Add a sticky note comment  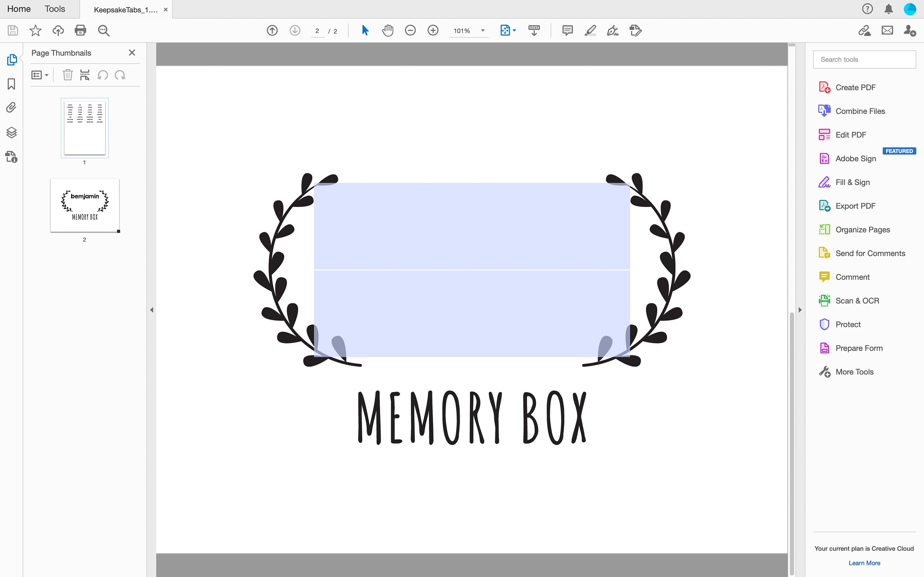click(x=567, y=30)
